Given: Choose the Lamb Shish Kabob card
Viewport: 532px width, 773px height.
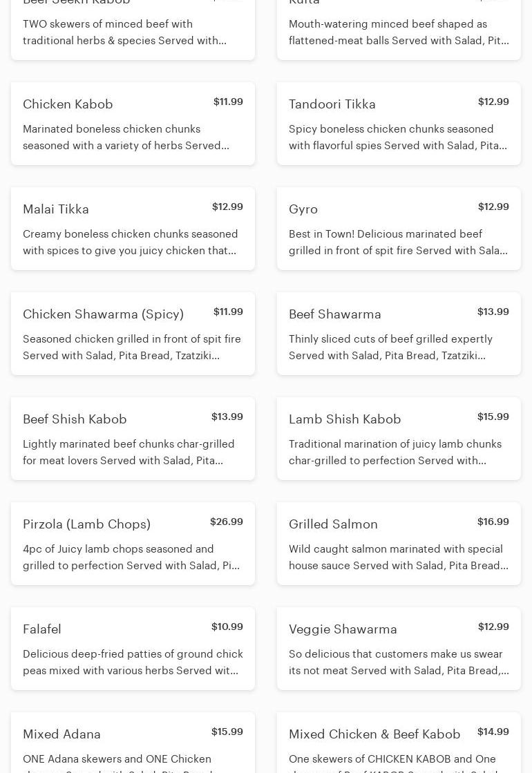Looking at the screenshot, I should [345, 419].
